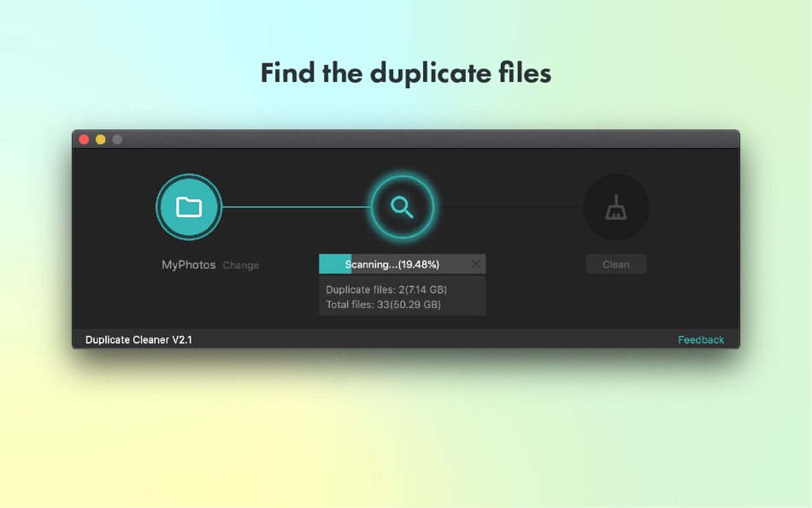Image resolution: width=812 pixels, height=508 pixels.
Task: Click the broom clean step icon
Action: pos(616,207)
